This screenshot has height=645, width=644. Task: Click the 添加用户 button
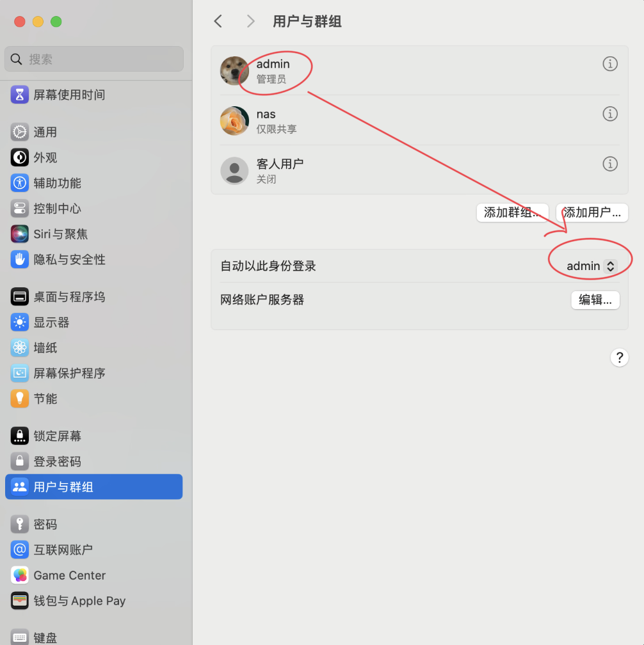pyautogui.click(x=592, y=212)
